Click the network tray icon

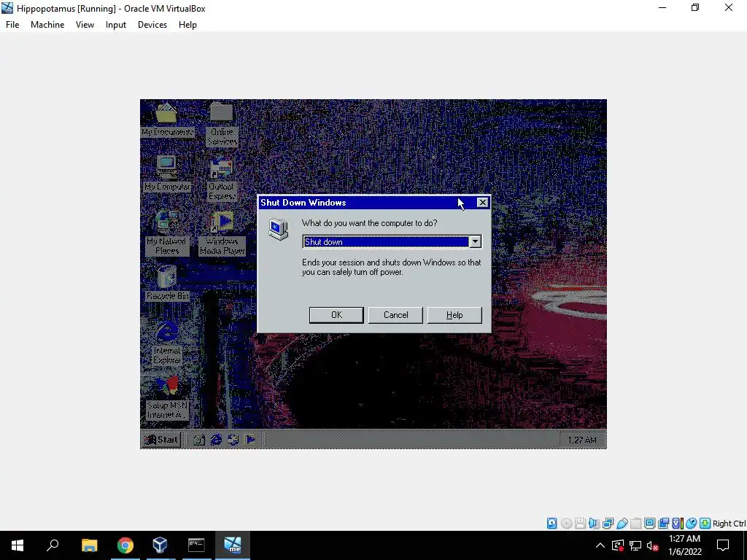click(635, 545)
